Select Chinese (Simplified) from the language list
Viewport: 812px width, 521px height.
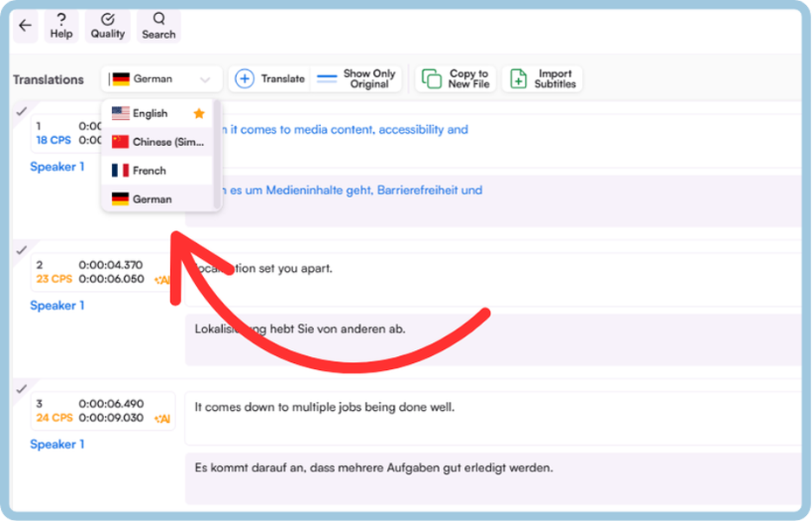157,142
